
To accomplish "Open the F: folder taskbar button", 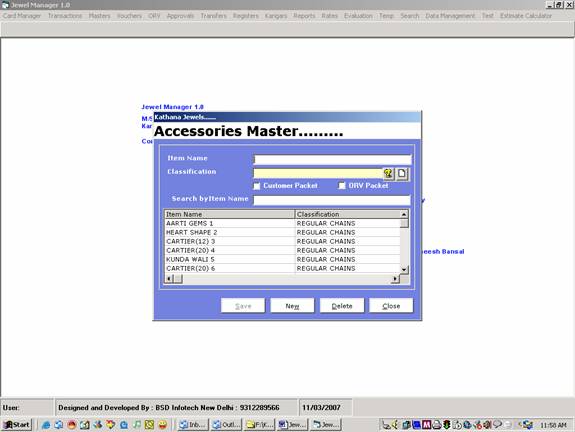I will click(x=260, y=425).
